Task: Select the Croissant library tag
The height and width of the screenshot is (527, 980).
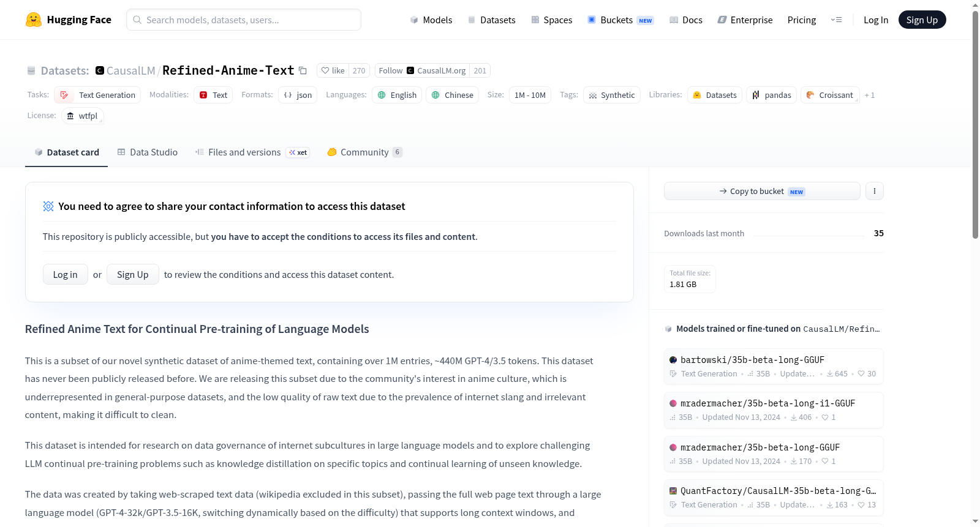Action: coord(829,95)
